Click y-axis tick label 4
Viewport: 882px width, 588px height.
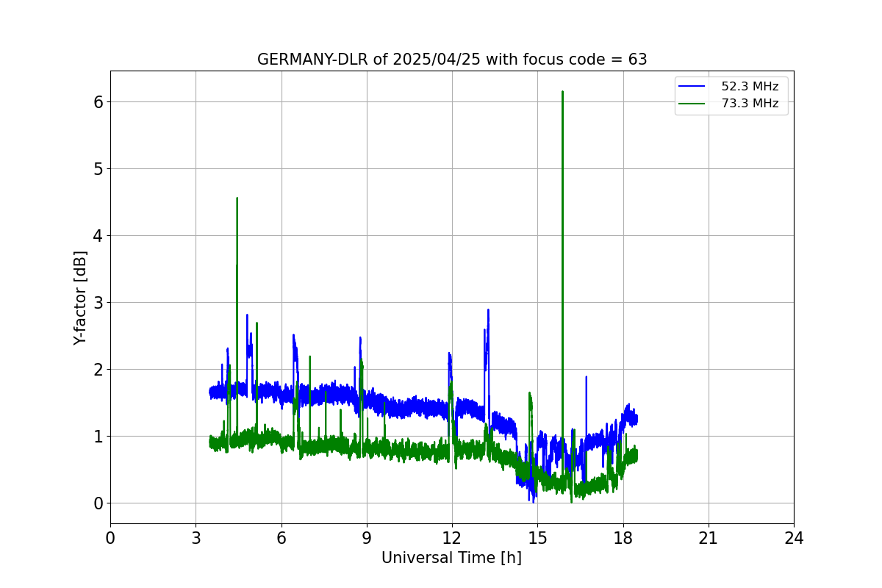(98, 236)
